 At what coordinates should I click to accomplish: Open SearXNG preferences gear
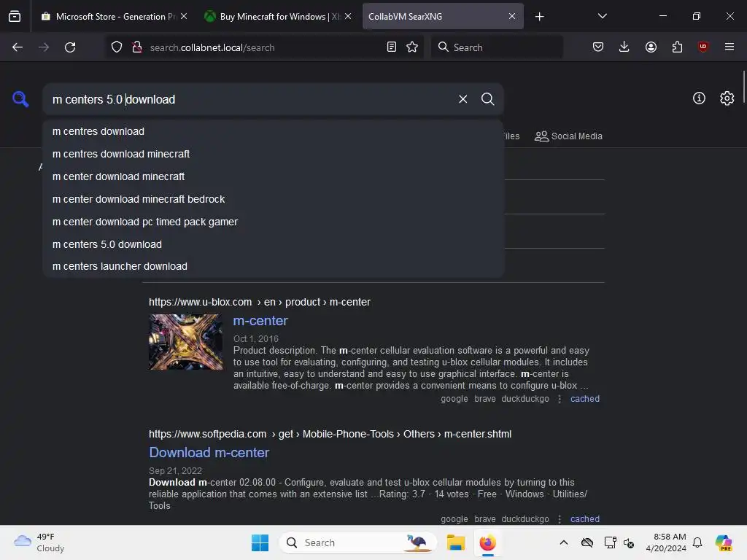click(x=727, y=98)
